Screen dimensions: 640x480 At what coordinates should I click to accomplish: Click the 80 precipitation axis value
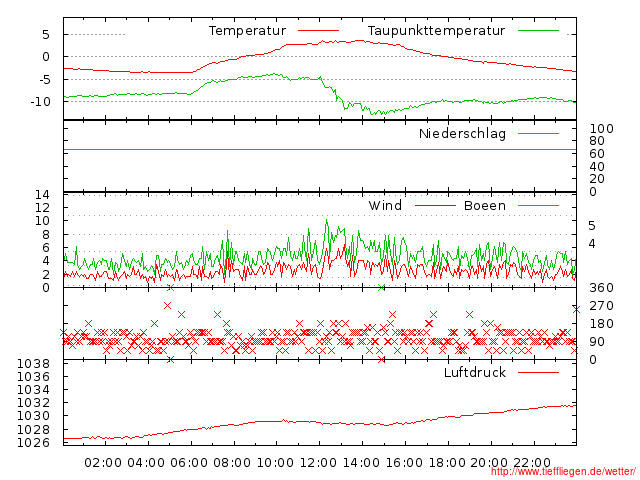597,141
